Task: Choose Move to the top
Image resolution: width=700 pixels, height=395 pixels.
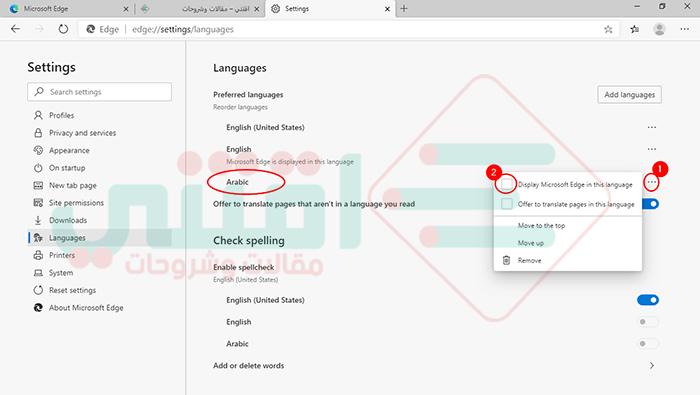Action: 541,225
